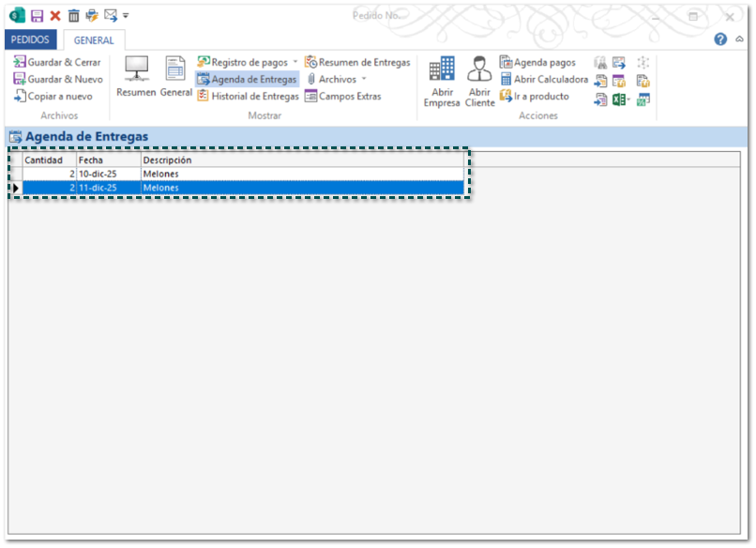756x548 pixels.
Task: Click Abrir Empresa building icon
Action: click(x=442, y=82)
